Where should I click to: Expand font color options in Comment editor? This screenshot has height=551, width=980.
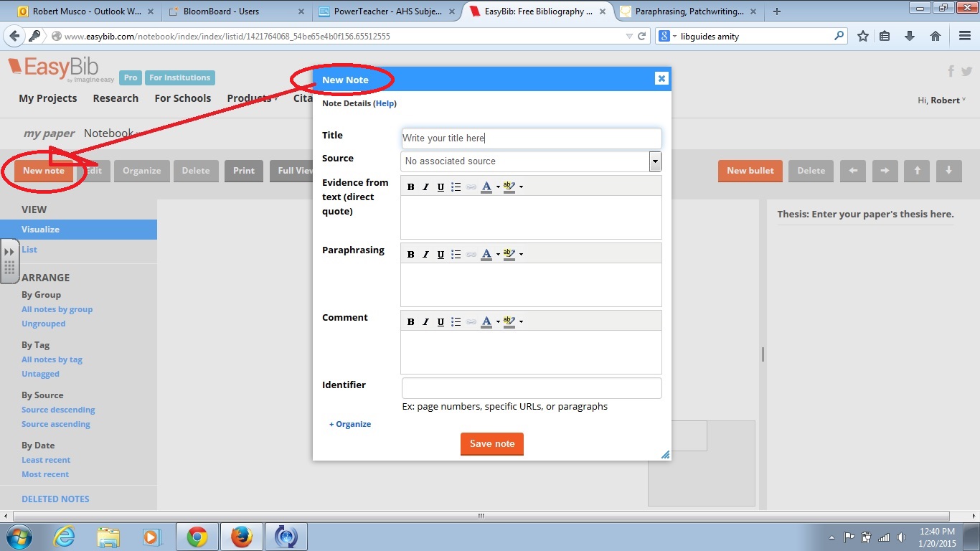pos(498,322)
